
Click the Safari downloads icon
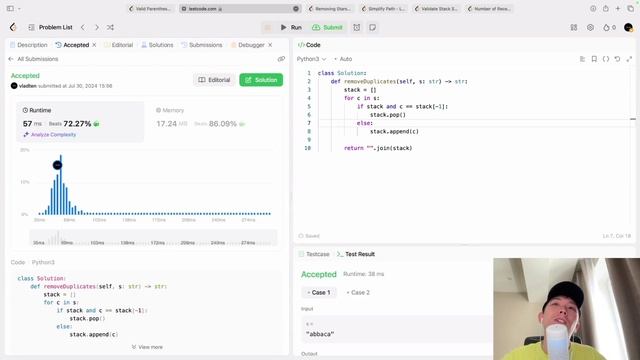click(x=593, y=9)
